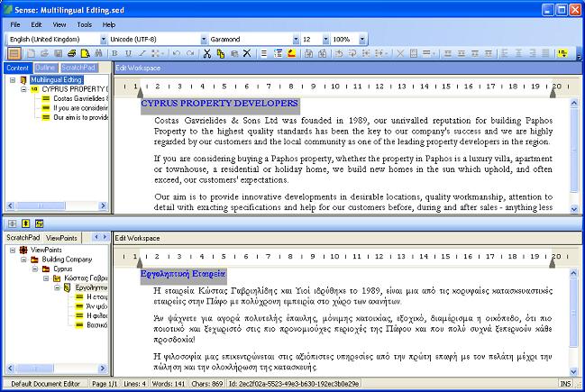Switch to the Outline tab
585x392 pixels.
coord(46,68)
